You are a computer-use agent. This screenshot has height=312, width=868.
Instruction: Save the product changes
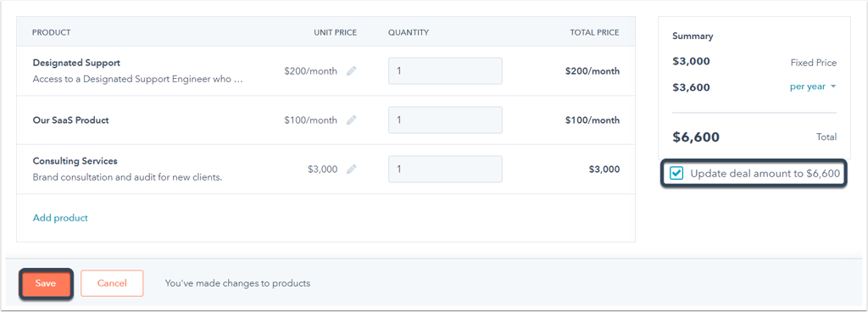tap(46, 283)
